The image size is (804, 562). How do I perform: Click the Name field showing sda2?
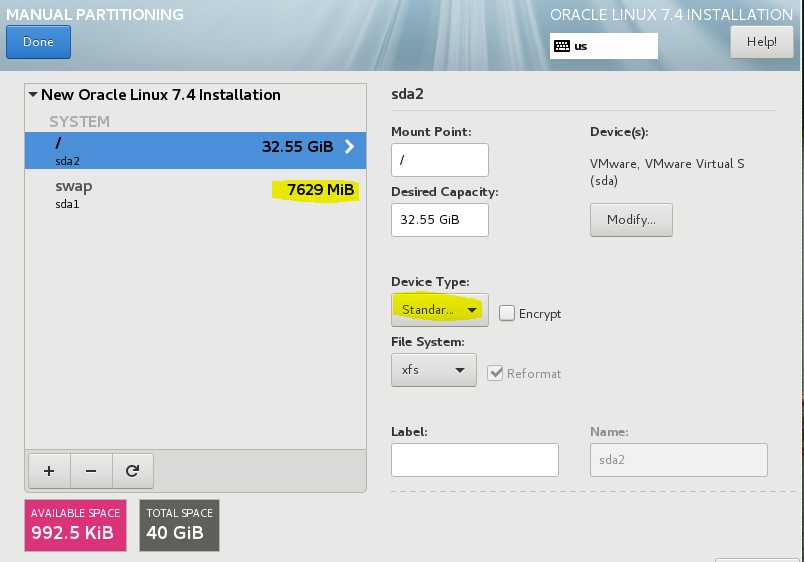(678, 460)
